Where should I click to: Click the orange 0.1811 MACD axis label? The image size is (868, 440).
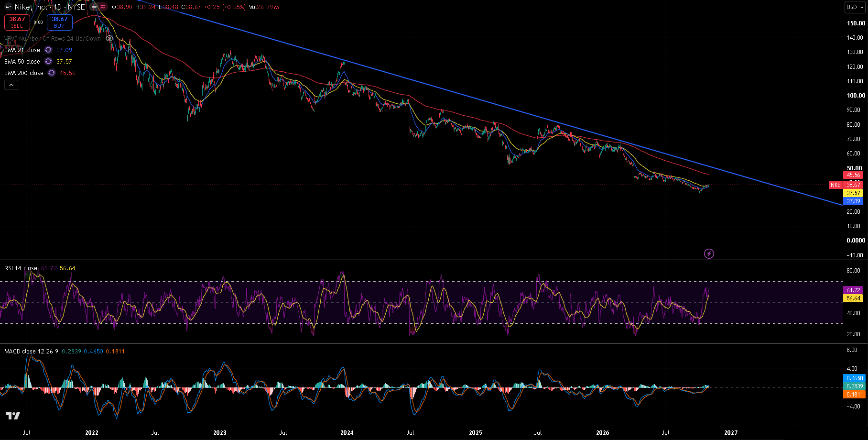tap(855, 395)
